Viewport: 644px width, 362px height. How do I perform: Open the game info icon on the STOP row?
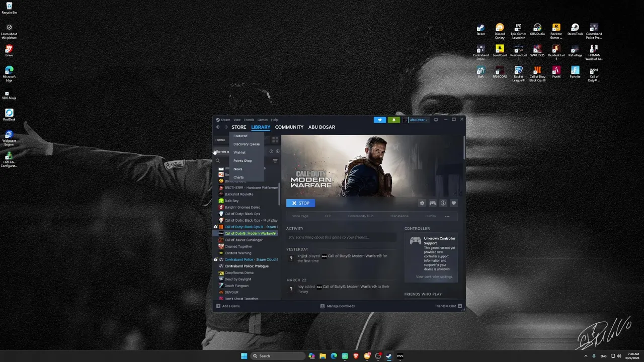pos(443,203)
